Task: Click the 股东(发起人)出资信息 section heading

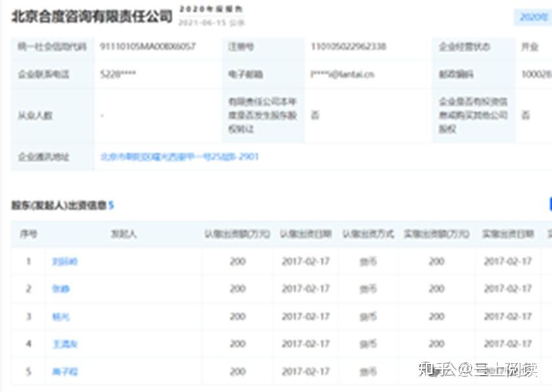Action: pyautogui.click(x=59, y=206)
